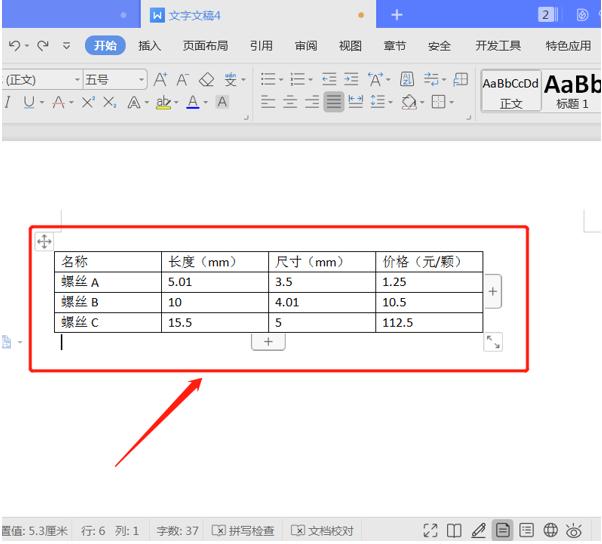602x544 pixels.
Task: Open the text effects tool
Action: pos(134,103)
